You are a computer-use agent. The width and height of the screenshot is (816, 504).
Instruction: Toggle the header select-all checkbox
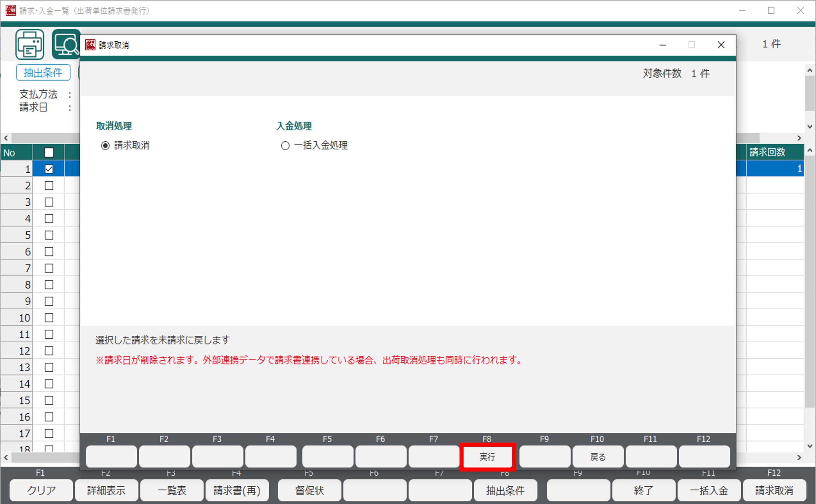[x=49, y=153]
